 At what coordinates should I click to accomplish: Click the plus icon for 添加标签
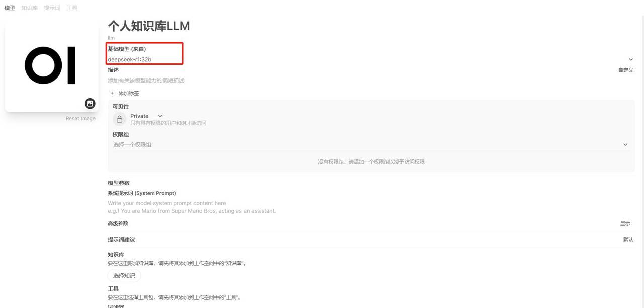[112, 93]
